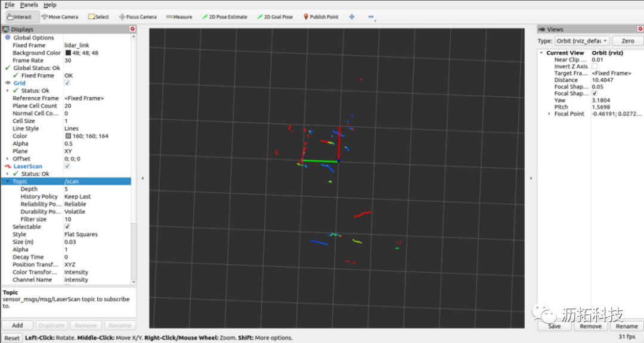Collapse the Topic property
644x343 pixels.
point(7,182)
